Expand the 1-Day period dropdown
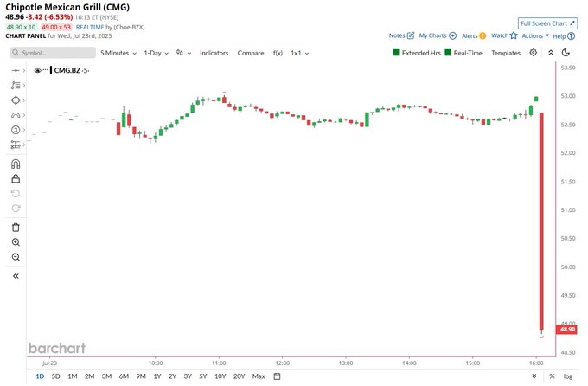The width and height of the screenshot is (588, 386). (156, 53)
